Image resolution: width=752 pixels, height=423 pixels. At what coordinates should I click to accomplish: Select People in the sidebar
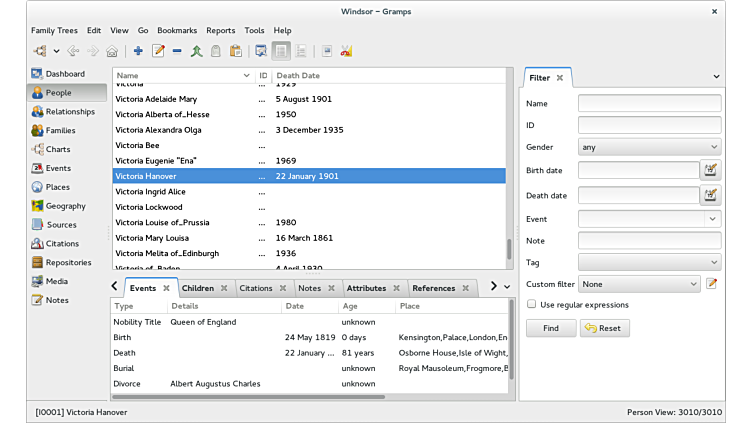[x=67, y=93]
